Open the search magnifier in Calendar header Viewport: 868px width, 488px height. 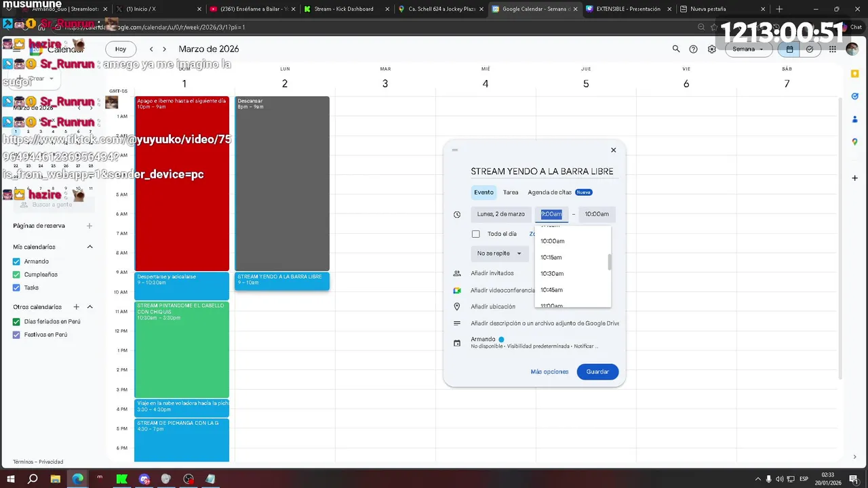(x=676, y=49)
